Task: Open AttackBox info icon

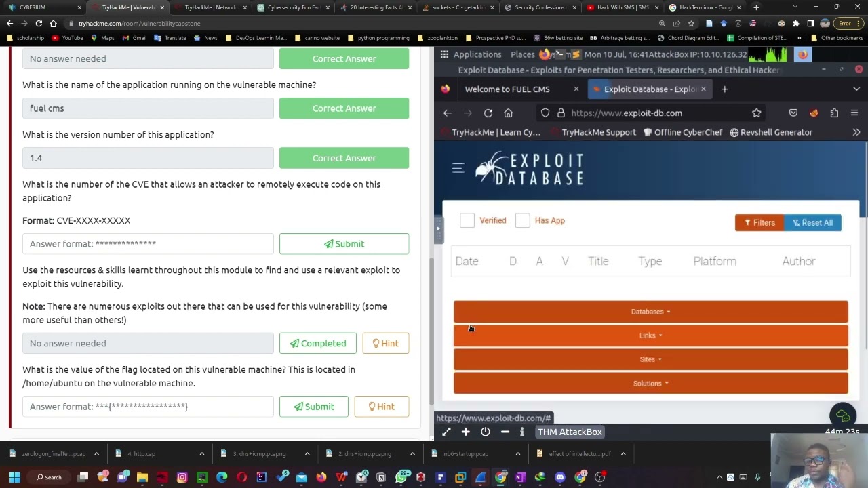Action: 521,432
